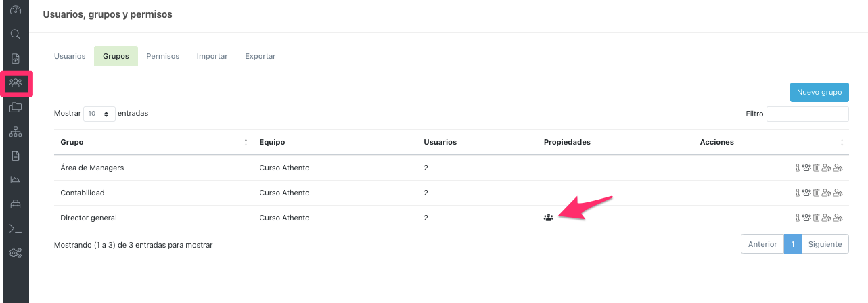Open the users and groups sidebar icon

[16, 83]
